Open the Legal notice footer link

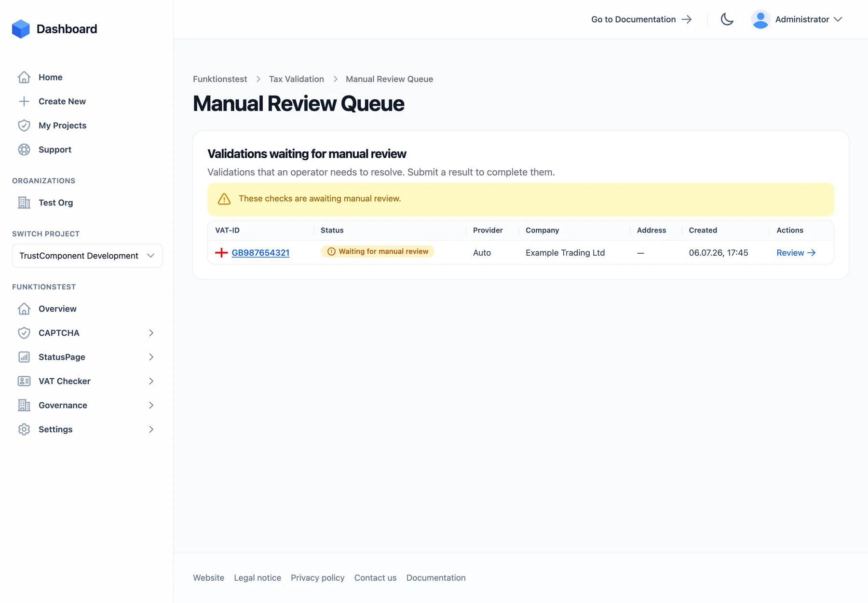point(258,578)
